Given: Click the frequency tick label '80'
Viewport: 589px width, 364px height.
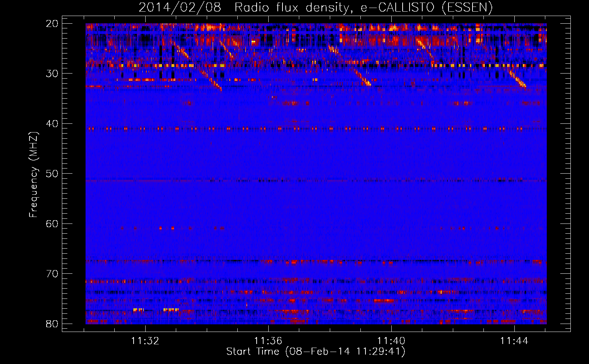Looking at the screenshot, I should pos(52,324).
